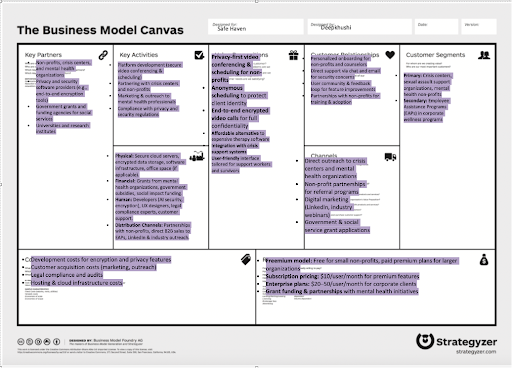Click the Cost Structure price tag icon
Image resolution: width=512 pixels, height=368 pixels.
tap(246, 259)
